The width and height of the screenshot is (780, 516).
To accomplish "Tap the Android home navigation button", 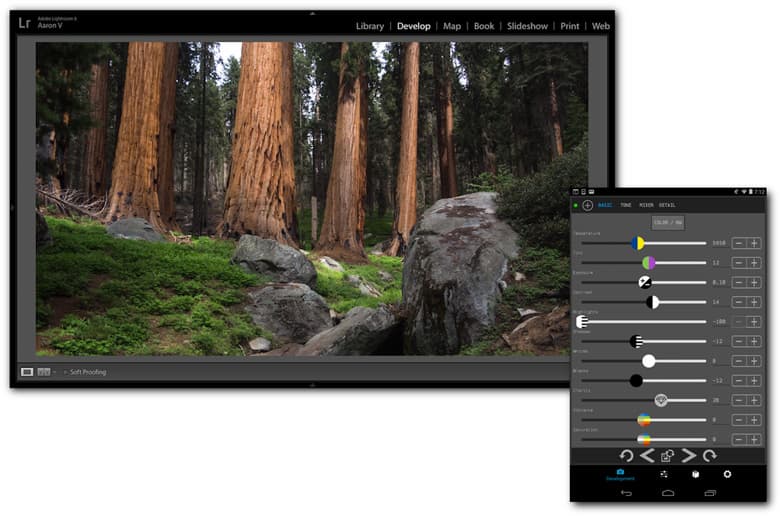I will [668, 493].
